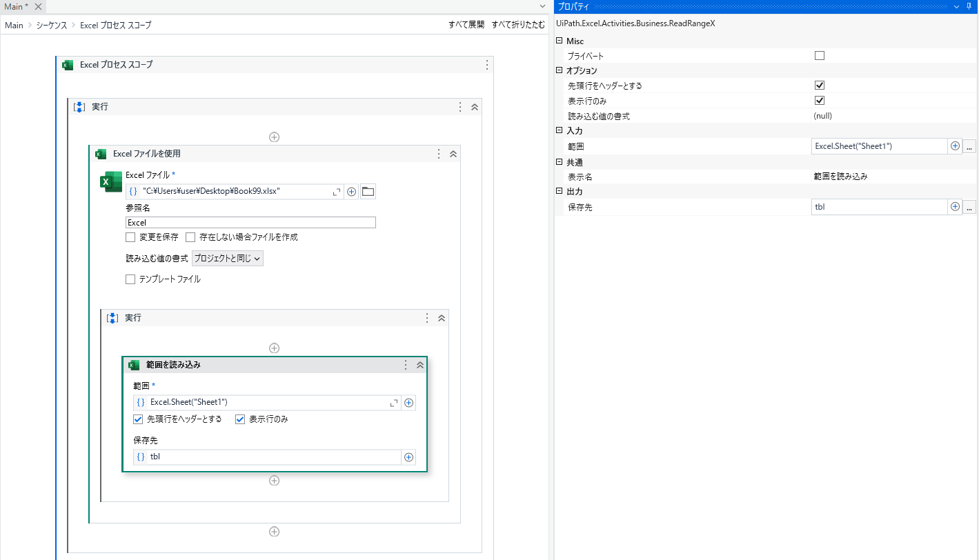Edit the Excel file path field
Screen dimensions: 979x560
[x=234, y=192]
